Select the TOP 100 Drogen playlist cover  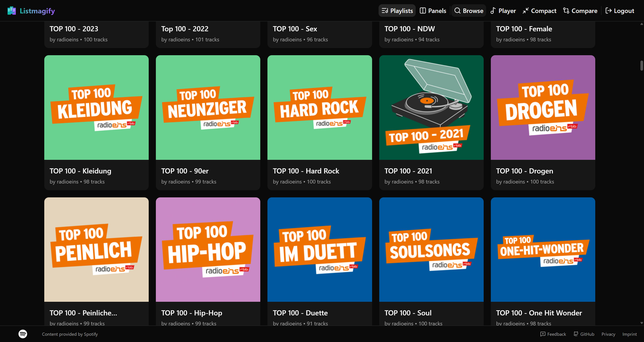543,108
